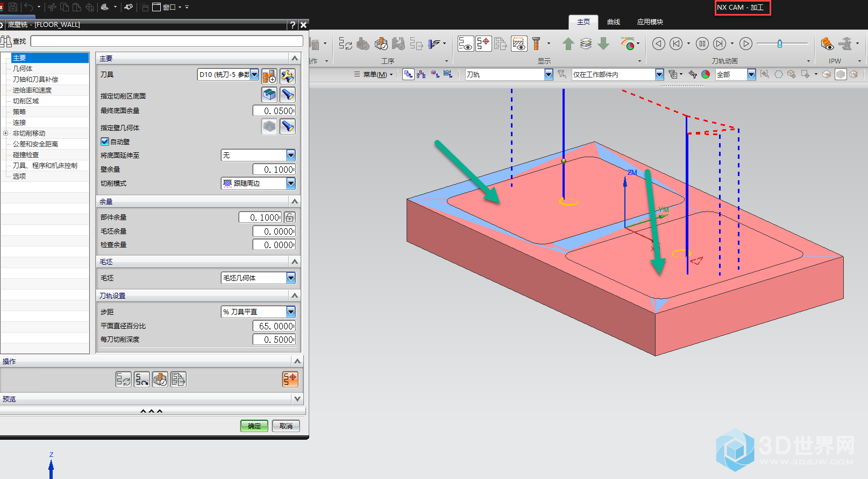This screenshot has width=868, height=479.
Task: Click the 取消 button
Action: click(286, 426)
